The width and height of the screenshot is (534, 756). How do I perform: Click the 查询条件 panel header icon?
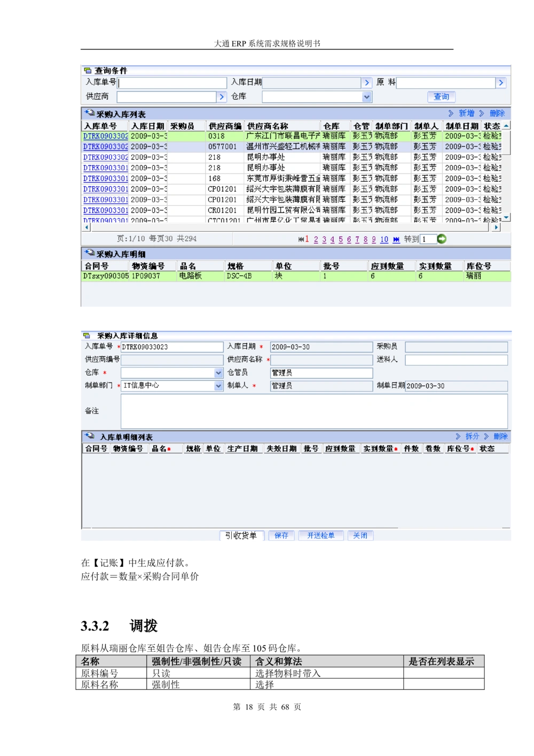pyautogui.click(x=87, y=70)
